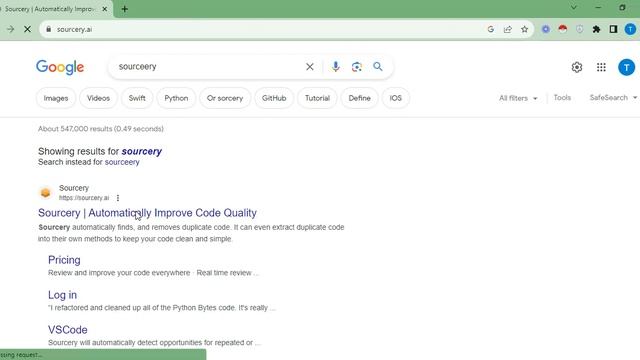
Task: Select the Tutorial search chip
Action: point(317,98)
